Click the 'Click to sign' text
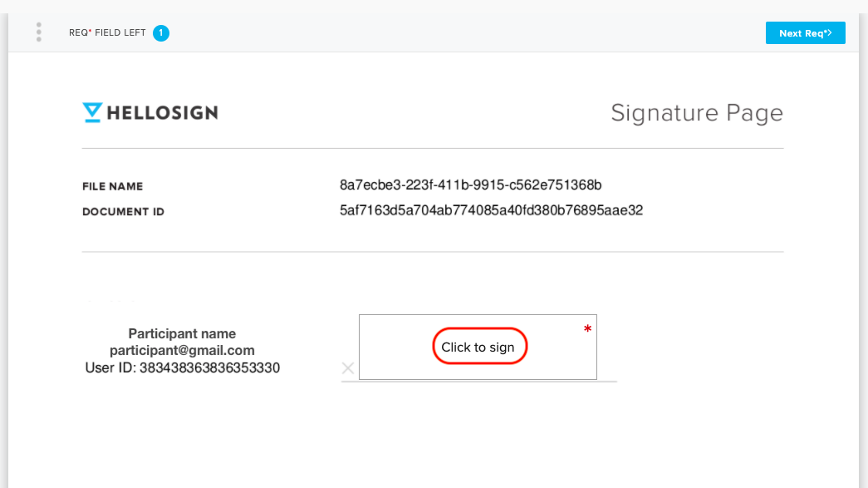 pos(478,348)
